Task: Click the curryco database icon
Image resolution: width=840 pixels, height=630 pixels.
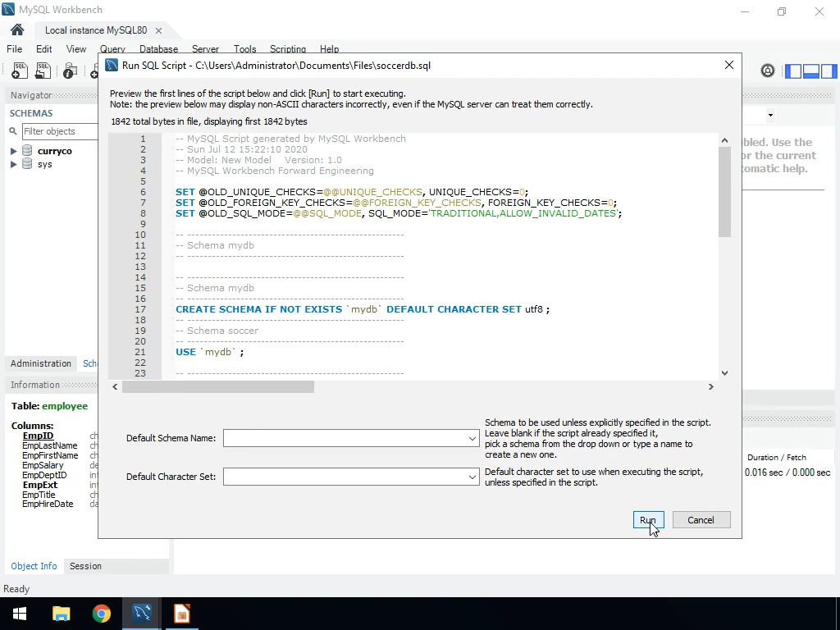Action: tap(27, 151)
